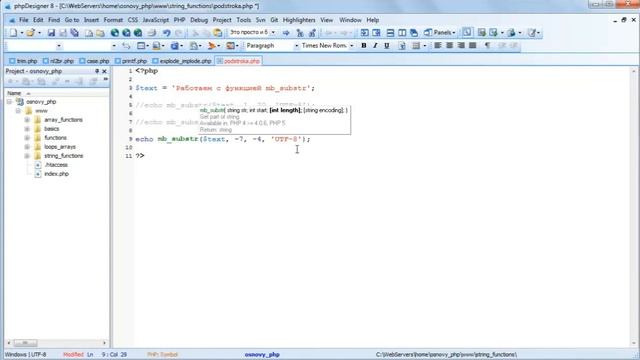The width and height of the screenshot is (640, 360).
Task: Expand the basics folder
Action: [27, 129]
